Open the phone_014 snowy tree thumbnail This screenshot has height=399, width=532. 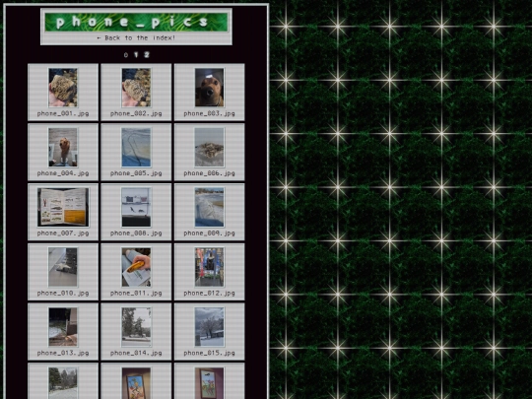point(136,327)
